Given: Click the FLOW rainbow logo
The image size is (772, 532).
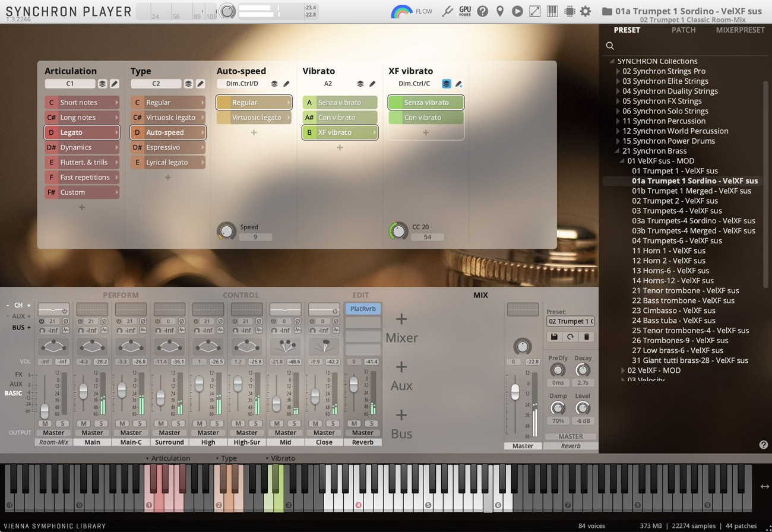Looking at the screenshot, I should coord(403,11).
